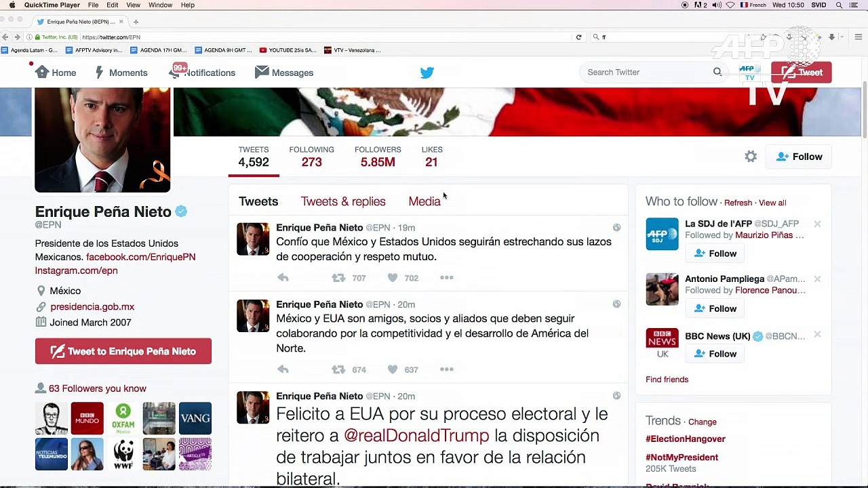Viewport: 868px width, 488px height.
Task: Switch to the Tweets timeline tab
Action: tap(258, 201)
